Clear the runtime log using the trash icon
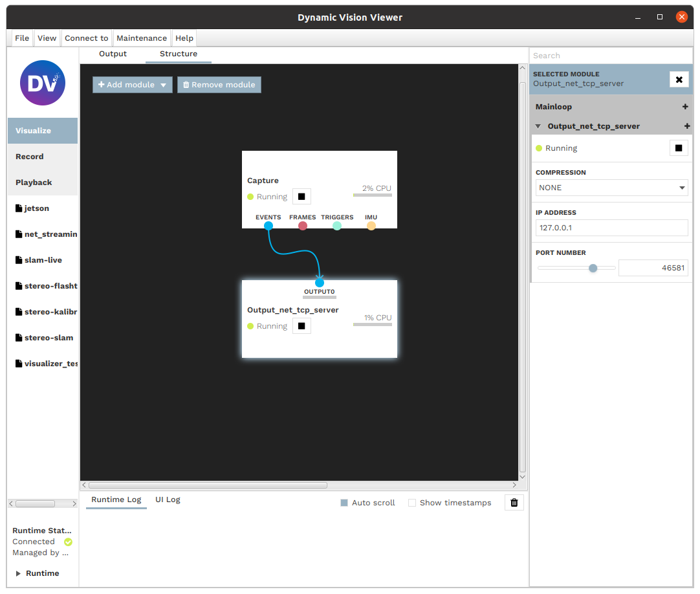Screen dimensions: 700x594 (x=514, y=502)
